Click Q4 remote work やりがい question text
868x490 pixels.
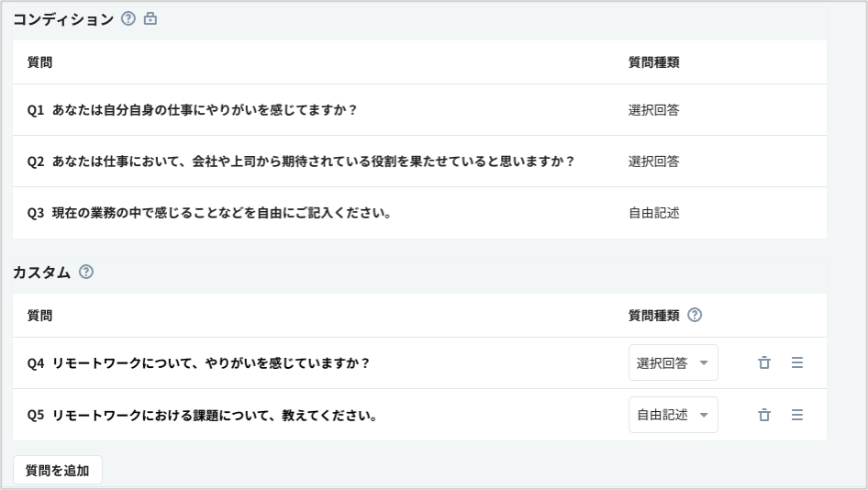click(x=198, y=362)
